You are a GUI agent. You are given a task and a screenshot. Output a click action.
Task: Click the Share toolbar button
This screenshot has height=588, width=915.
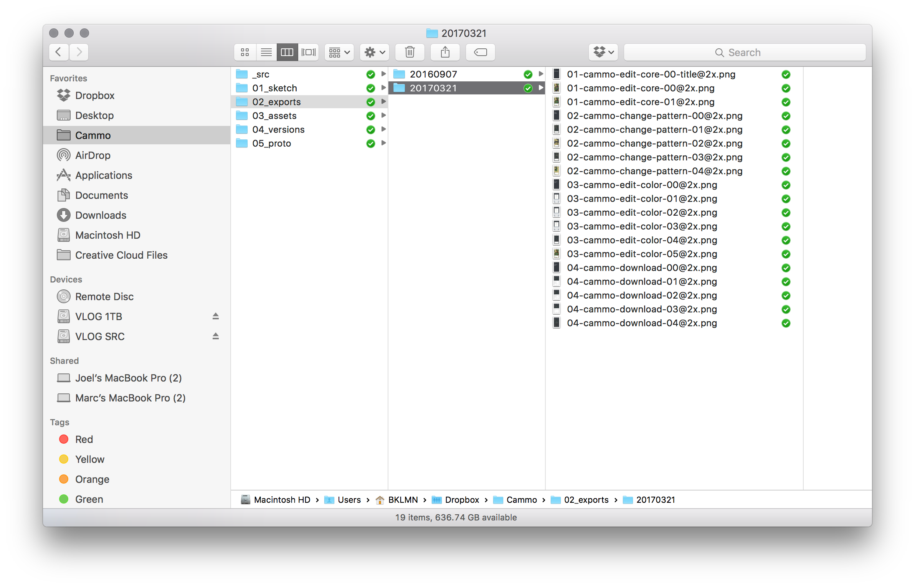coord(445,52)
